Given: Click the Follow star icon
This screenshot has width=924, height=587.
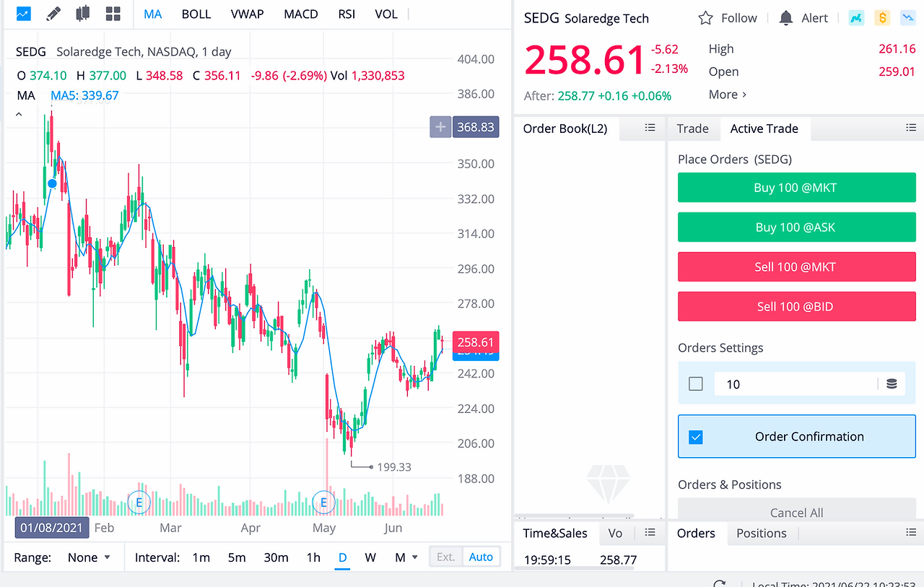Looking at the screenshot, I should point(706,18).
